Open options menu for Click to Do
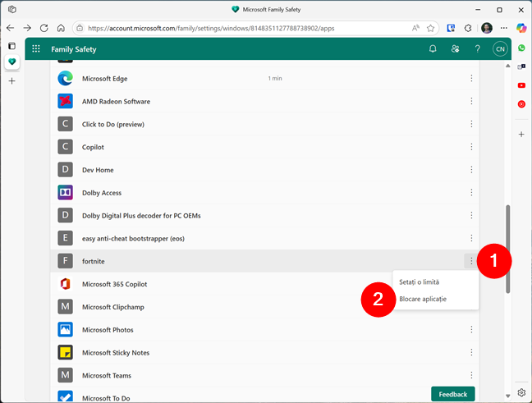This screenshot has height=403, width=532. click(x=471, y=124)
